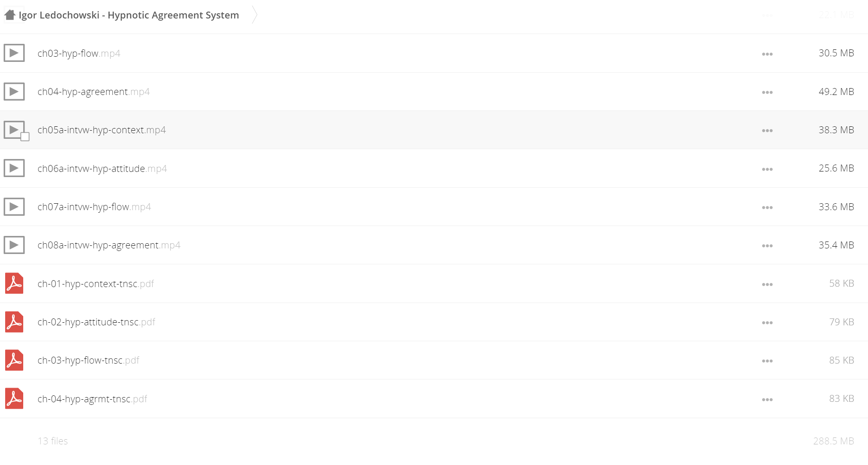Click PDF icon for ch-02-hyp-attitude-tnsc.pdf
This screenshot has width=868, height=465.
click(14, 322)
